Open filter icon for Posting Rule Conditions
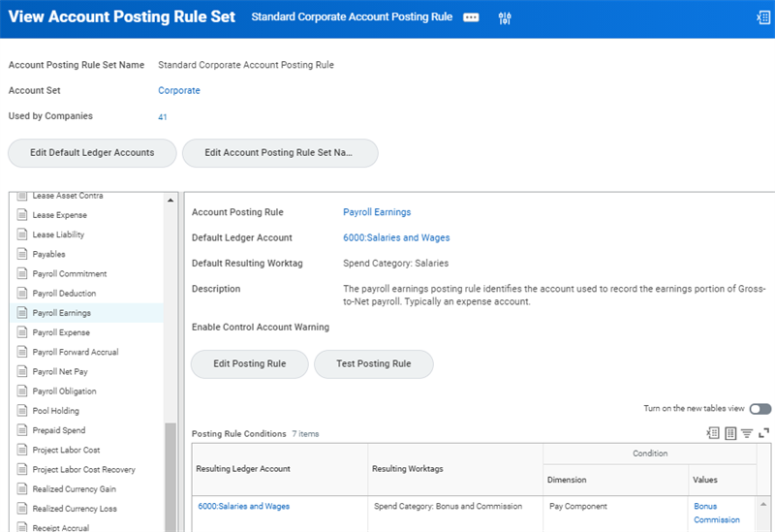 click(747, 433)
